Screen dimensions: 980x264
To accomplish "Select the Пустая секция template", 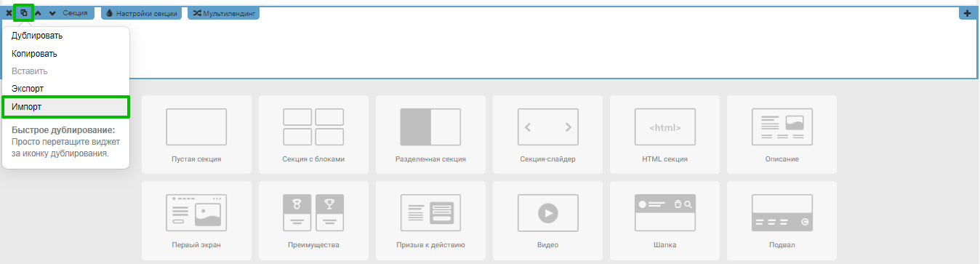I will coord(196,134).
